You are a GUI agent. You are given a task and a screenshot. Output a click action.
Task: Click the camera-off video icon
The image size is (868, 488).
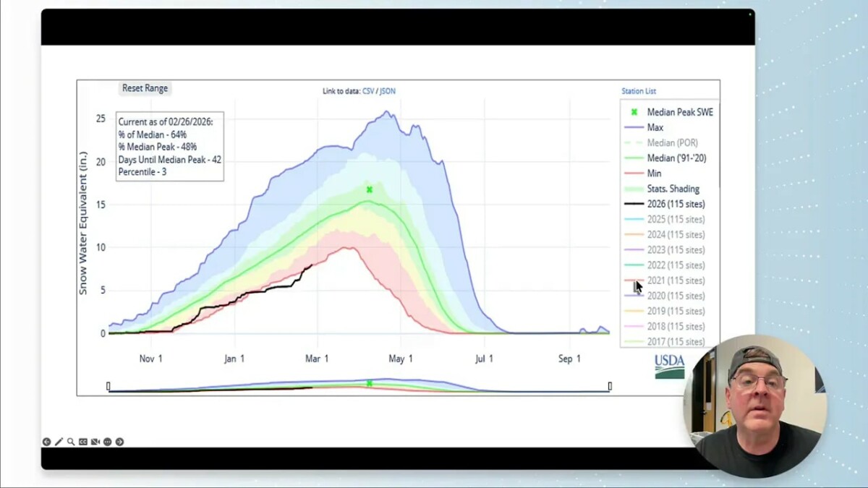pos(95,442)
